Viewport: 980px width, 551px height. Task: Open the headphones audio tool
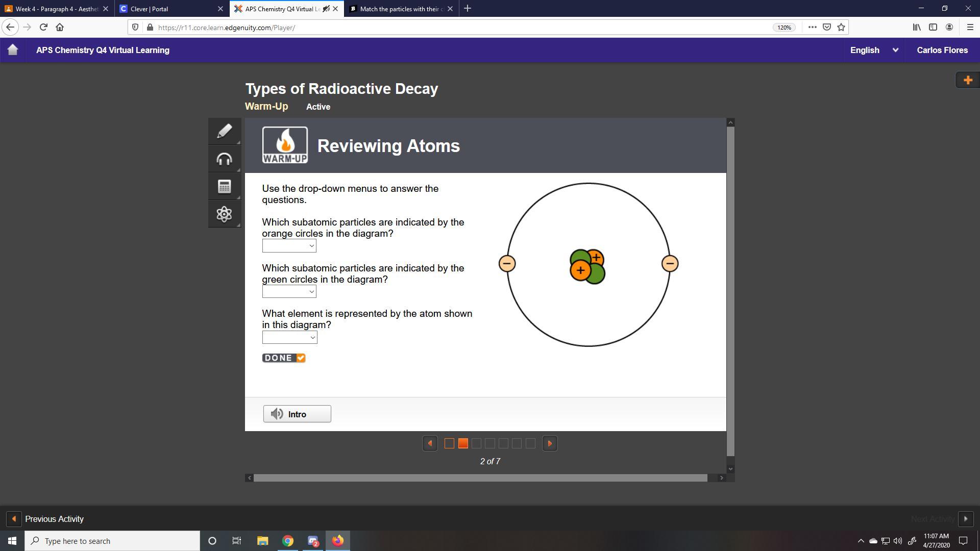[224, 159]
